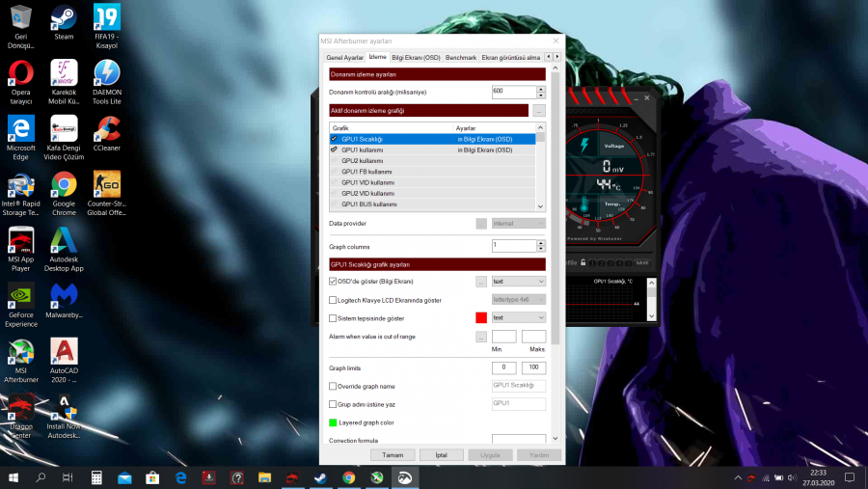
Task: Click the red system tray color swatch
Action: click(481, 318)
